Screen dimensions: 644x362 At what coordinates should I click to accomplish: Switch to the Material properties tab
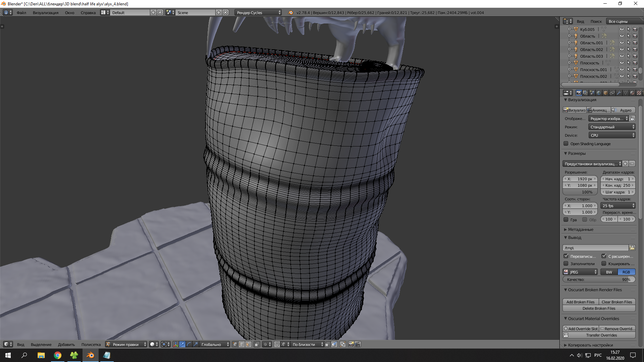point(632,93)
